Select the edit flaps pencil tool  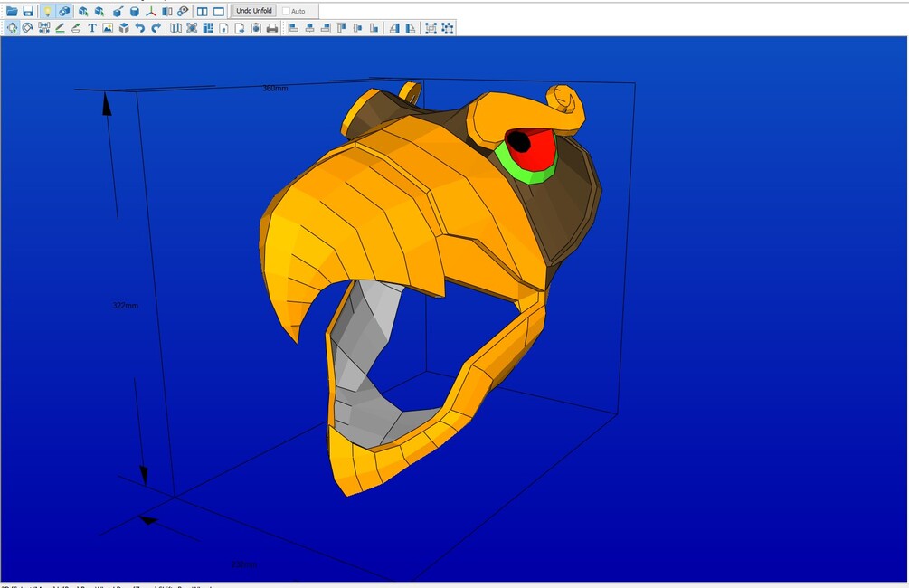coord(60,28)
